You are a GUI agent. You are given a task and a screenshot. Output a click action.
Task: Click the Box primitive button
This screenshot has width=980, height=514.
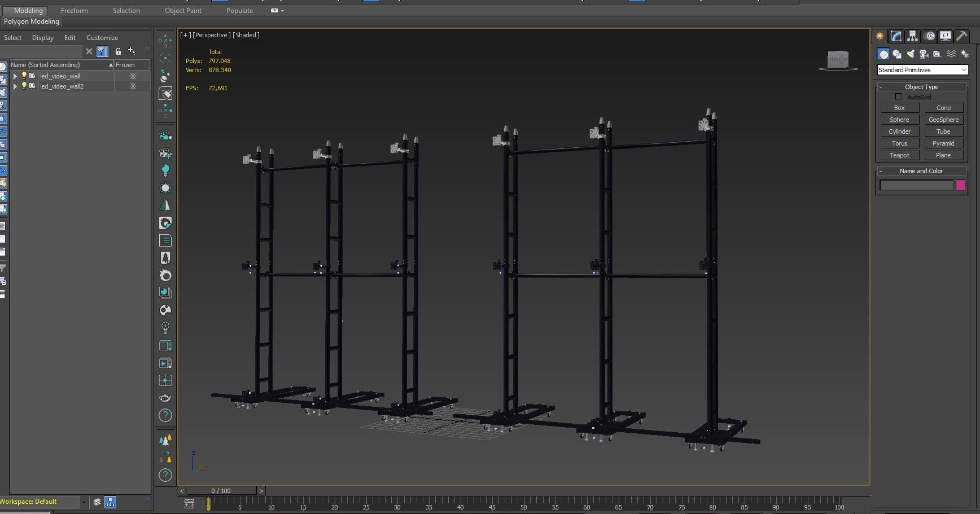[x=899, y=108]
